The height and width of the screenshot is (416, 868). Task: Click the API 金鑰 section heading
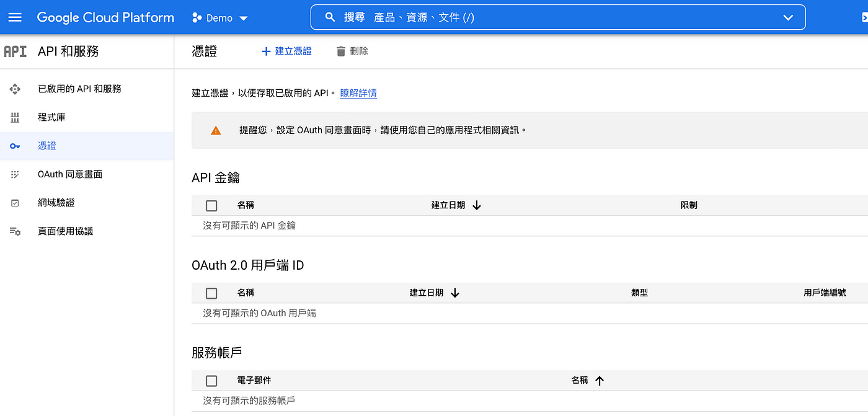coord(216,178)
